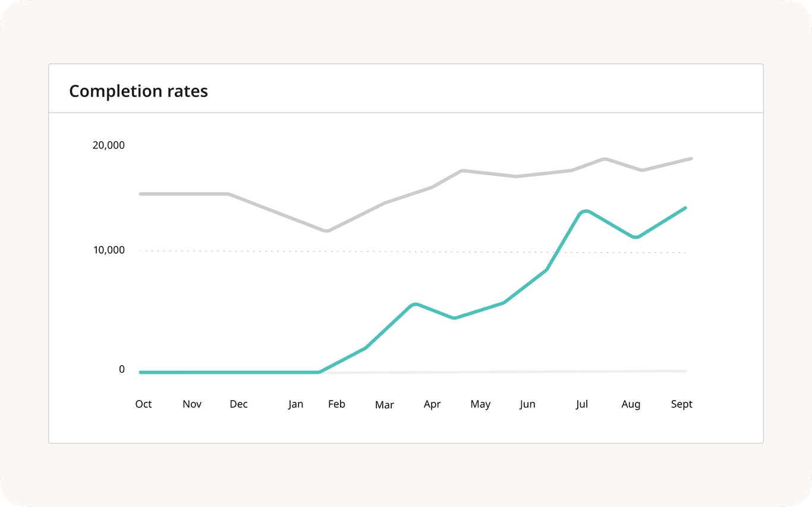812x507 pixels.
Task: Click the 20,000 y-axis label
Action: [108, 145]
